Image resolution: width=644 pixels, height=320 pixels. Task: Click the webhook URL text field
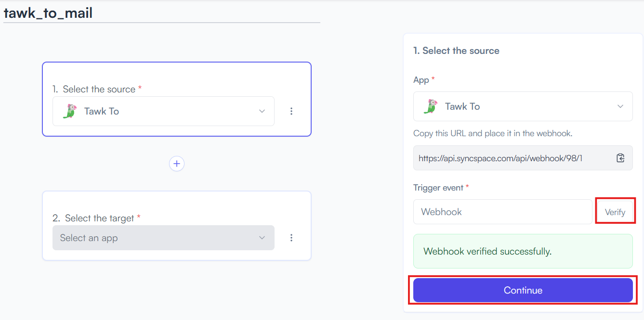coord(523,158)
